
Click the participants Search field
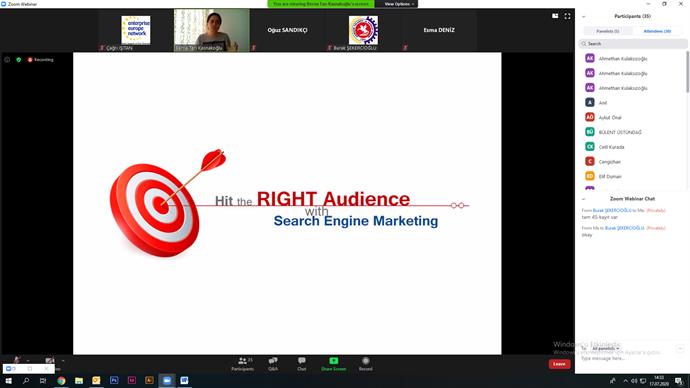point(633,44)
